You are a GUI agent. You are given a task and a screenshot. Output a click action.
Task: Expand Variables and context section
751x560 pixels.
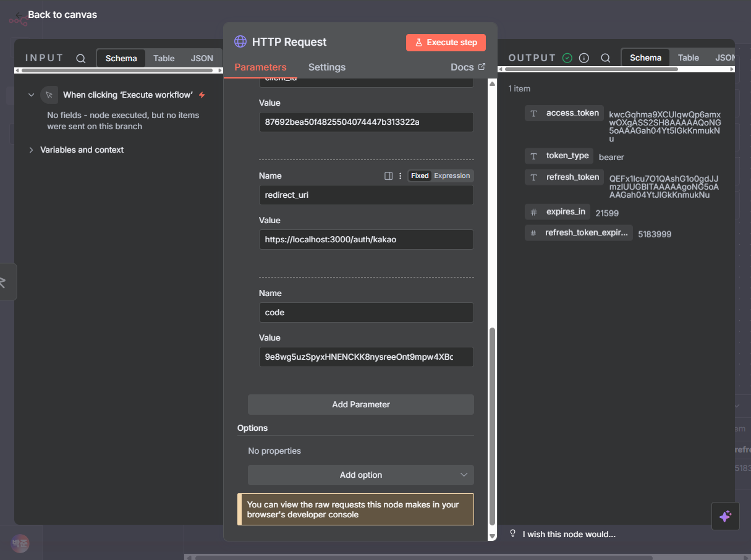coord(31,150)
